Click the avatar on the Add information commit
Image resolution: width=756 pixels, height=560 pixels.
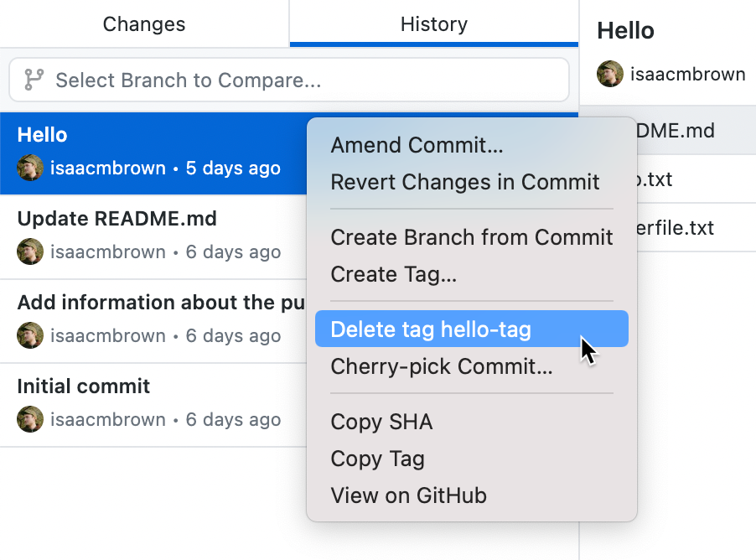coord(30,335)
